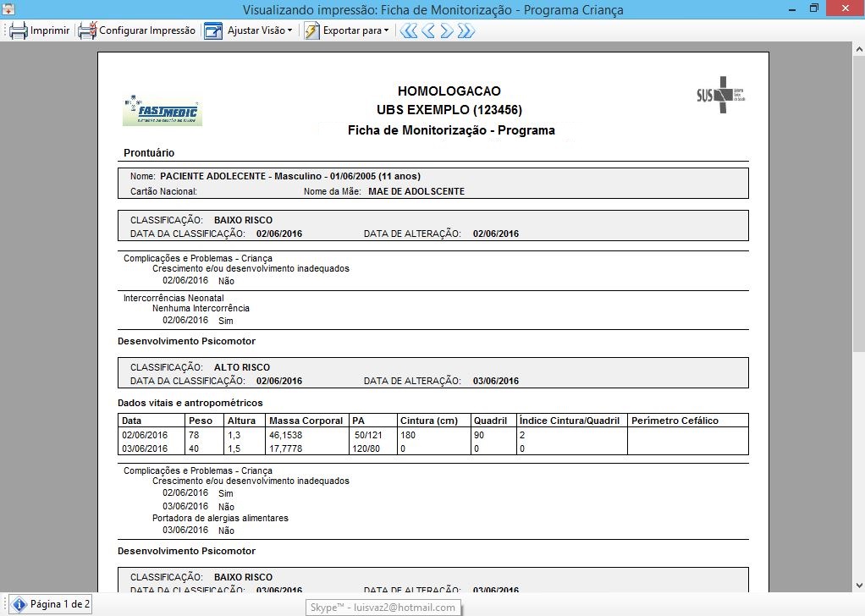The height and width of the screenshot is (616, 865).
Task: Click the application icon in title bar
Action: 8,8
